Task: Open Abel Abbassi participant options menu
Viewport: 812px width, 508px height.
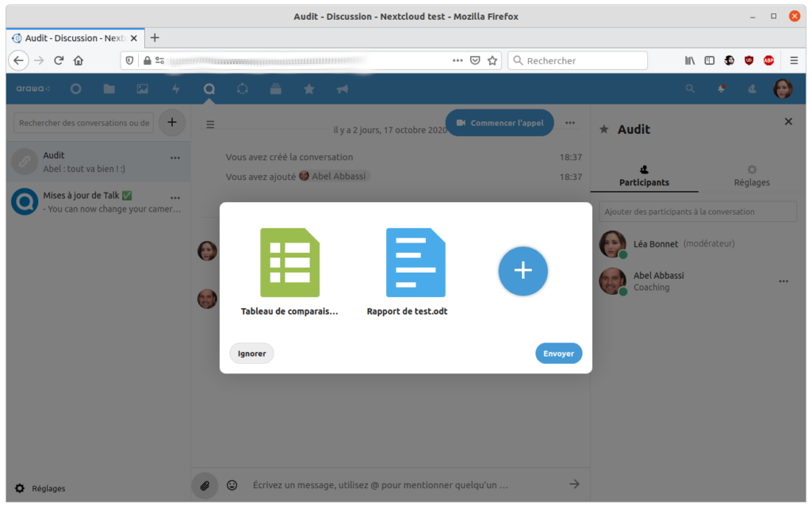Action: (783, 281)
